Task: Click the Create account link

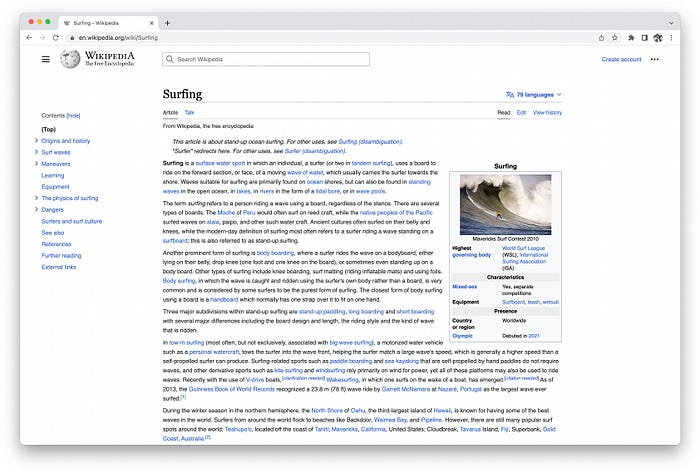Action: [x=621, y=59]
